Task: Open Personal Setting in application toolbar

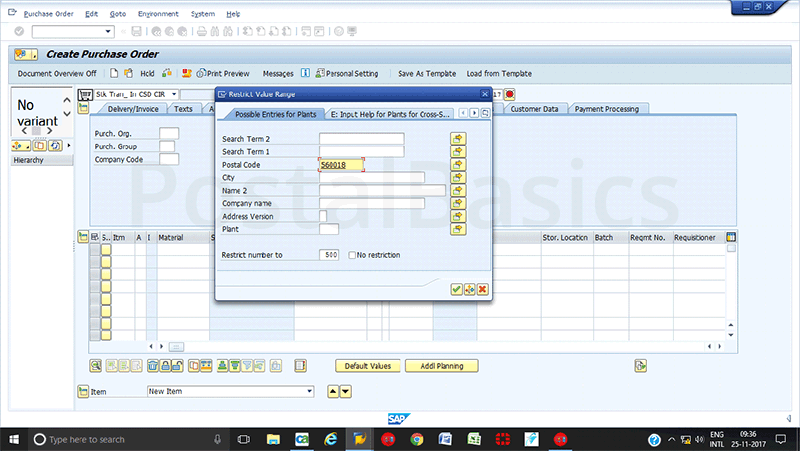Action: click(345, 73)
